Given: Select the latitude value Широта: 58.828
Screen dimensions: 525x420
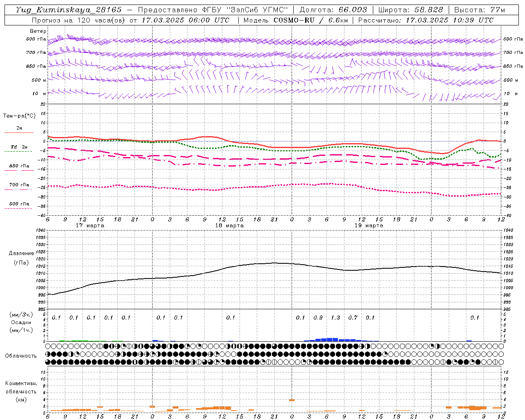Looking at the screenshot, I should pos(411,10).
